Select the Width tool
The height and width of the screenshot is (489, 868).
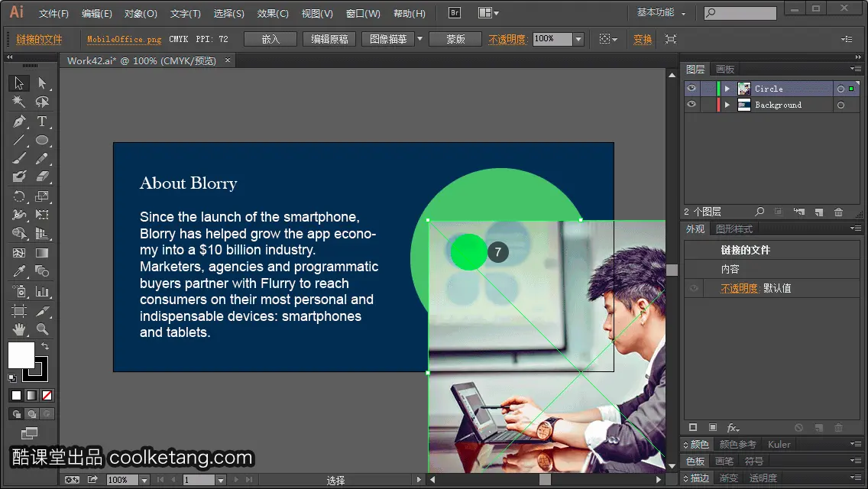[19, 215]
